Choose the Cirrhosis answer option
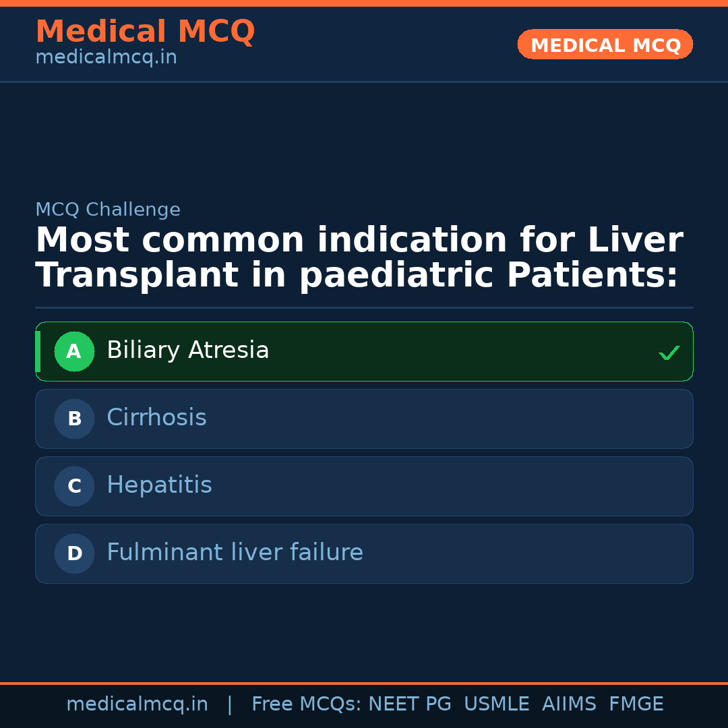Viewport: 728px width, 728px height. point(156,418)
